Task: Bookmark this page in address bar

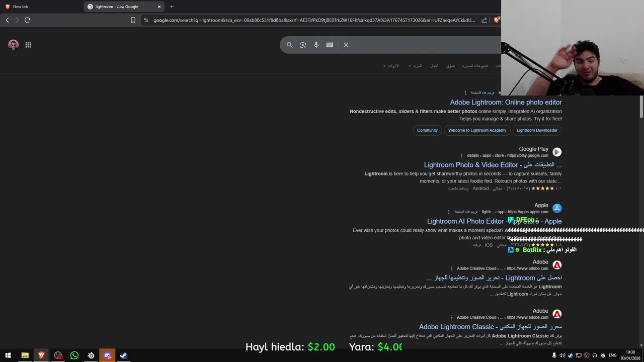Action: point(133,20)
